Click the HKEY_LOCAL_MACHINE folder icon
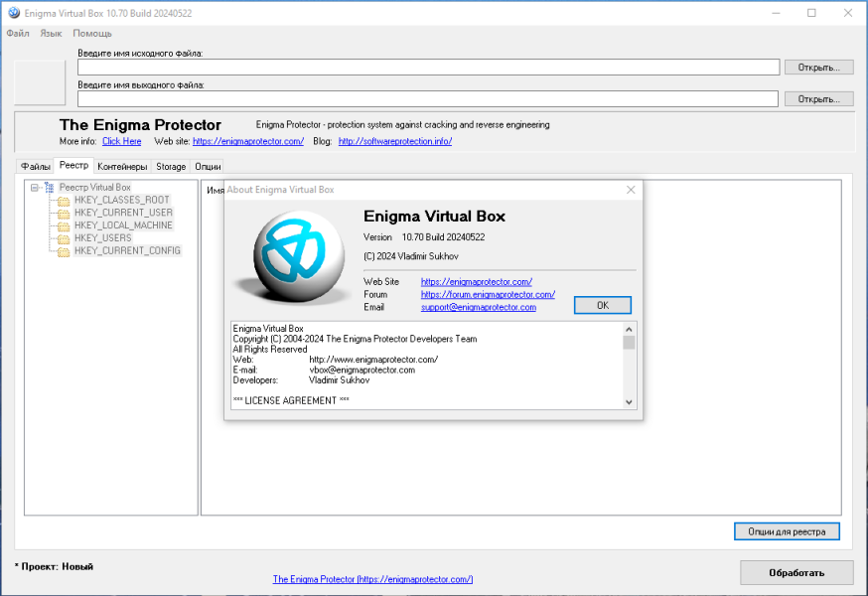868x596 pixels. click(x=64, y=226)
